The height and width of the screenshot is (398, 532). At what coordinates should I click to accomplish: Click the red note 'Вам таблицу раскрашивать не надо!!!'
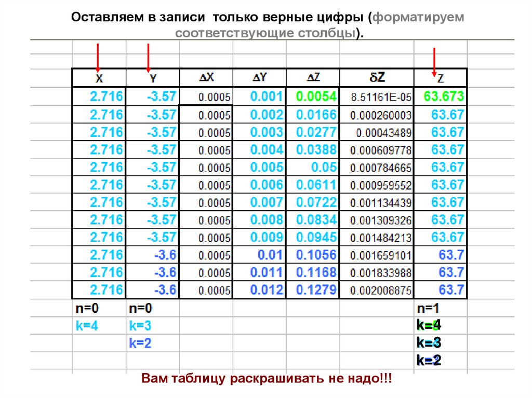click(267, 378)
